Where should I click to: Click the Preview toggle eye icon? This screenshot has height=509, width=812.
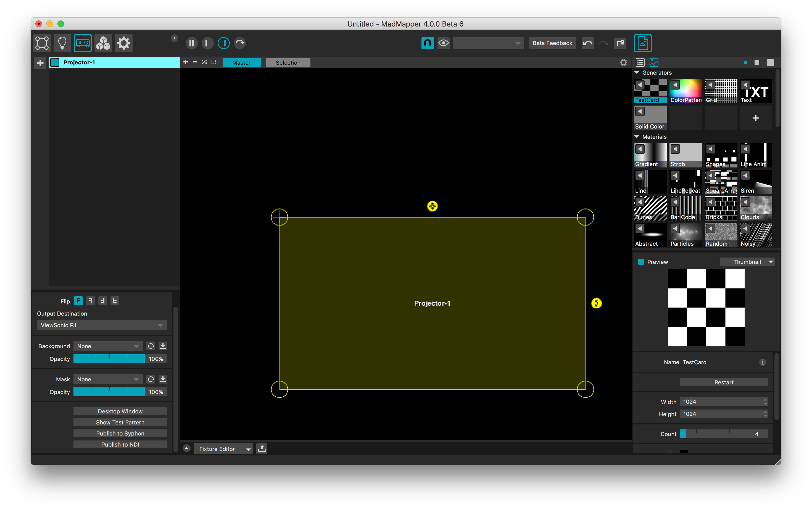pos(443,43)
